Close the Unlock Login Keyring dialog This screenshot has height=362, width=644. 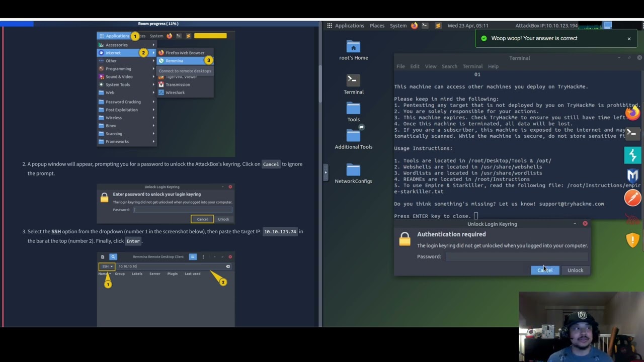(x=585, y=224)
